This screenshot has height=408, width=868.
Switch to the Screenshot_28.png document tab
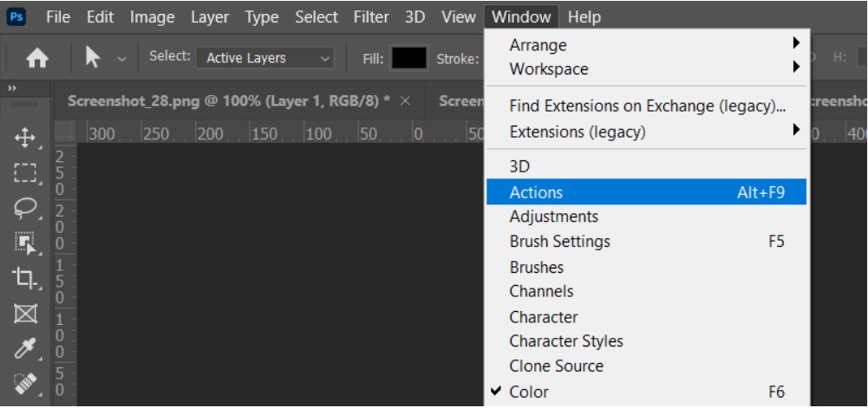coord(228,100)
